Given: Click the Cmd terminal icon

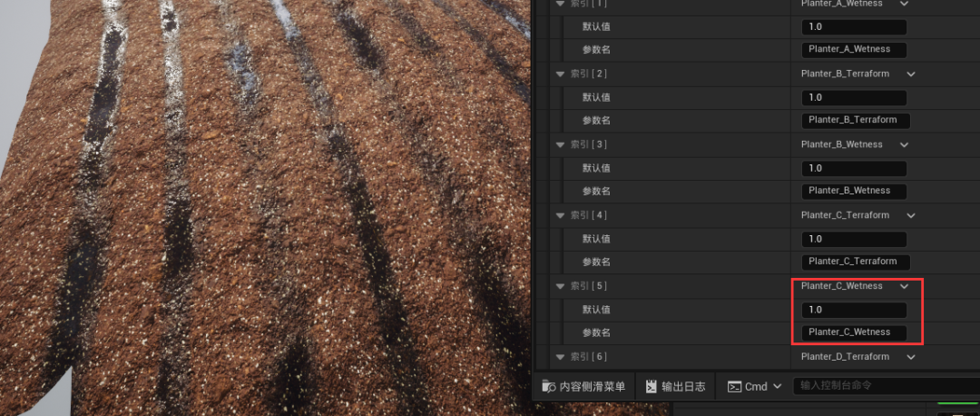Looking at the screenshot, I should [x=734, y=387].
